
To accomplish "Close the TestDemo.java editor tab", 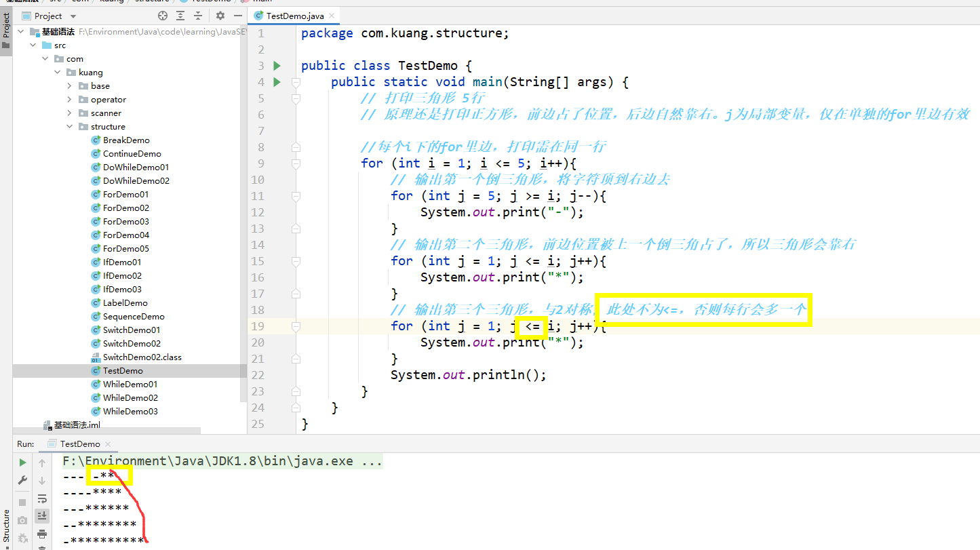I will [332, 16].
